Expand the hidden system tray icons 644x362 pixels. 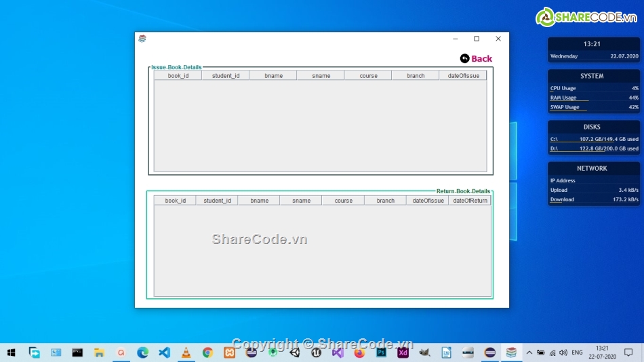pos(529,353)
